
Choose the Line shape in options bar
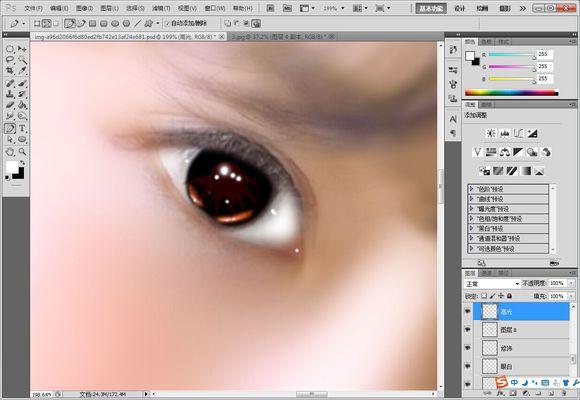point(138,24)
